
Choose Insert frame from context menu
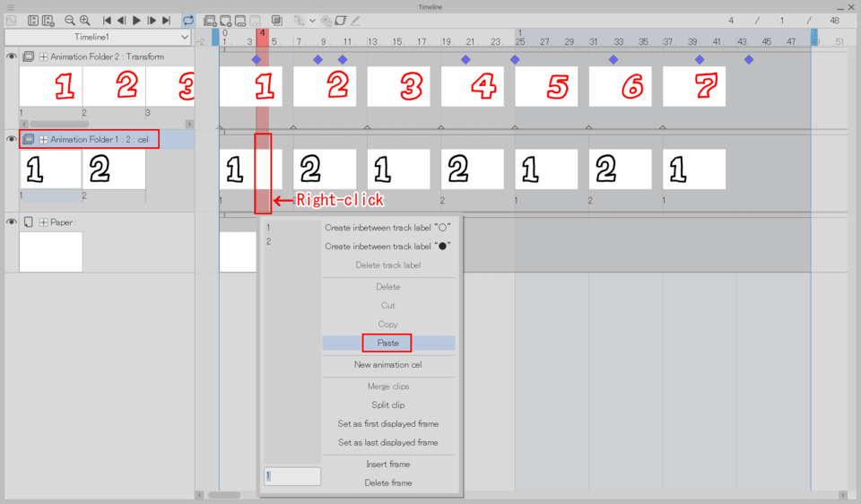388,465
